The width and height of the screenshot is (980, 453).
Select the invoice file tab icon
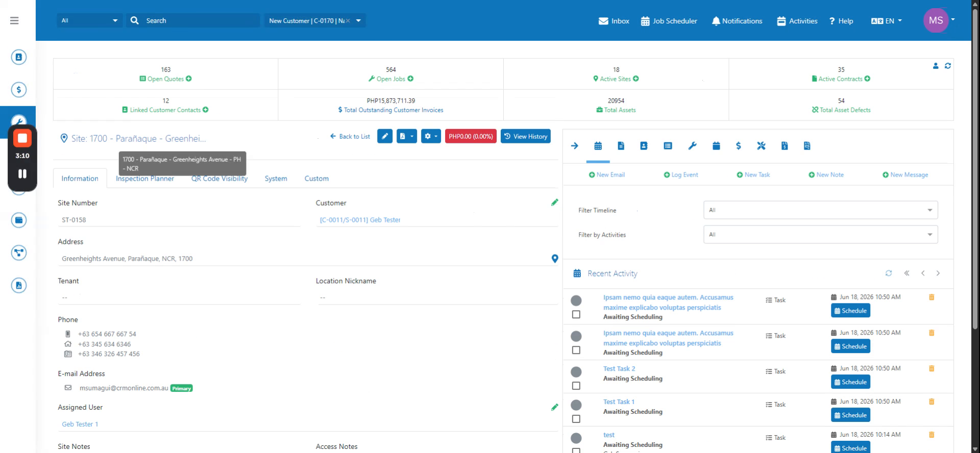[785, 146]
